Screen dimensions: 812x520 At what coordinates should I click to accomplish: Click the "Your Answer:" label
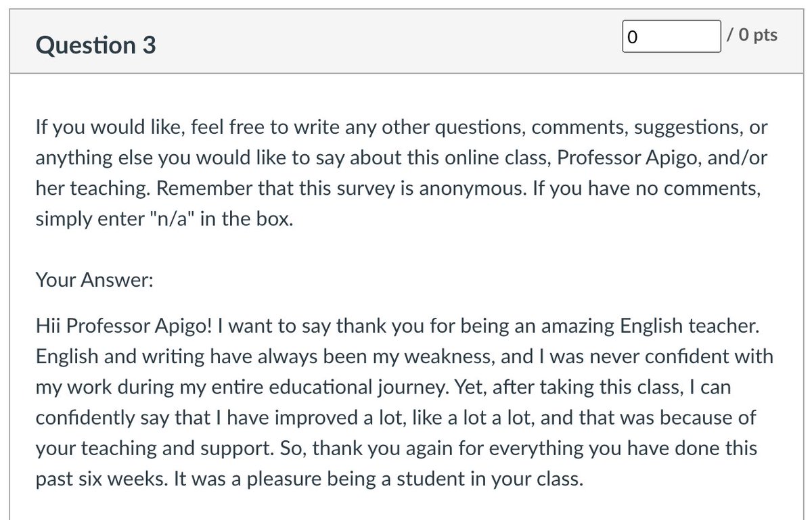(x=94, y=280)
